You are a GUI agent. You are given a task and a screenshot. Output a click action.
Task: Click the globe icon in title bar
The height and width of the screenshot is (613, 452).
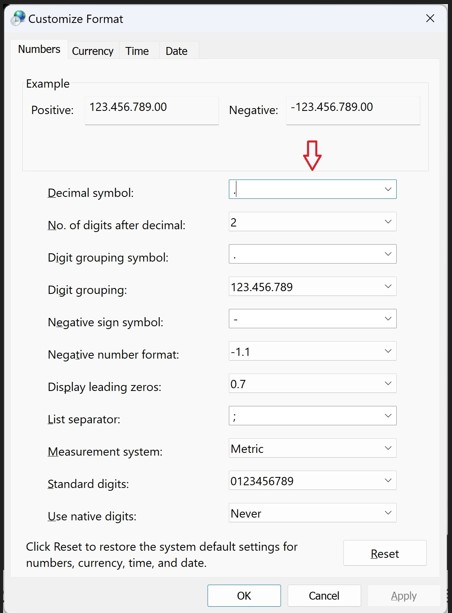(18, 18)
